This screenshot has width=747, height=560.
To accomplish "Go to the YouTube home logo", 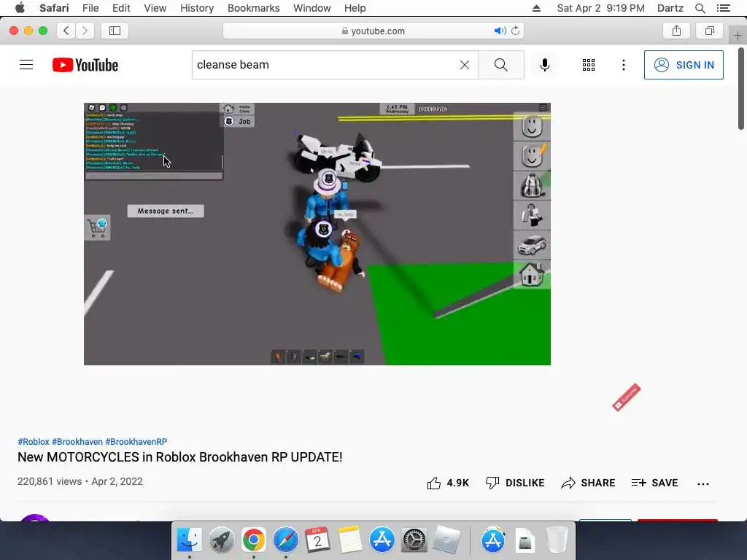I will click(85, 65).
